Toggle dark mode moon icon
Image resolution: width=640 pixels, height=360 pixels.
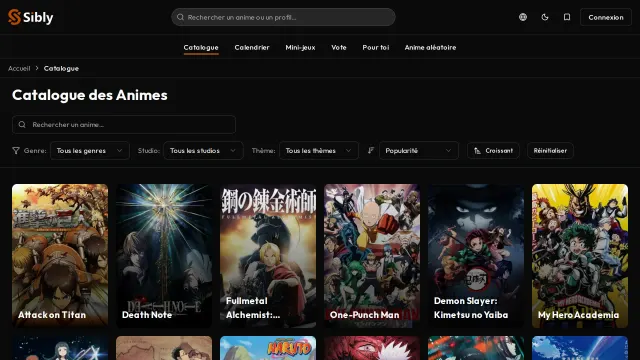(545, 17)
